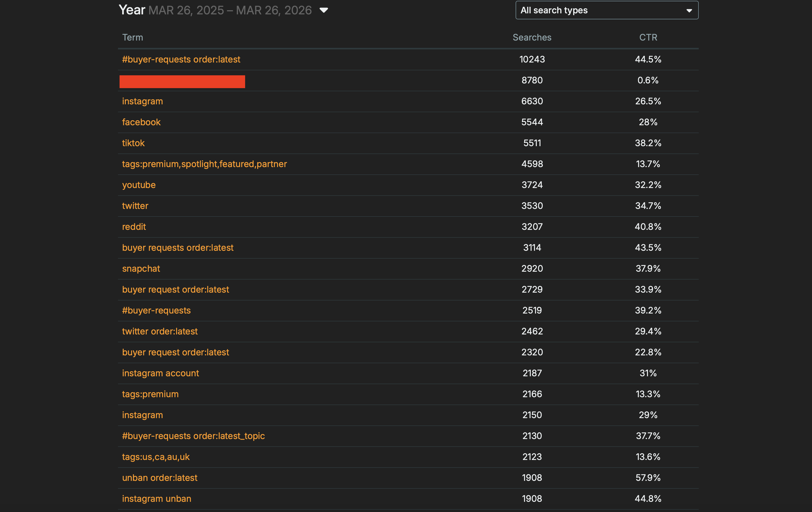Click the Term column header
Viewport: 812px width, 512px height.
(x=133, y=37)
